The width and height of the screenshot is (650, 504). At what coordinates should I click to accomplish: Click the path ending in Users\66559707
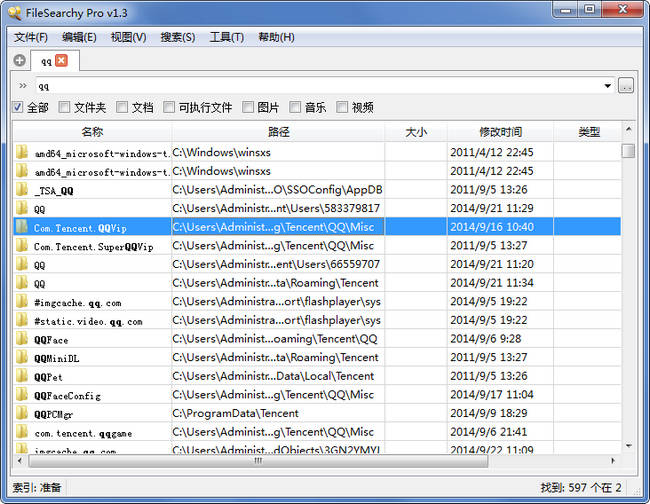[x=276, y=264]
